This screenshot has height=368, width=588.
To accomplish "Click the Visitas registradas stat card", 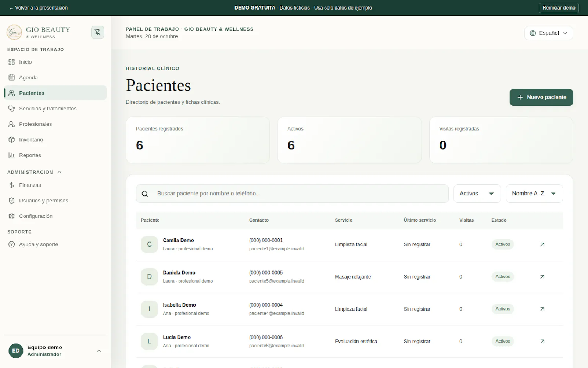I will coord(501,140).
